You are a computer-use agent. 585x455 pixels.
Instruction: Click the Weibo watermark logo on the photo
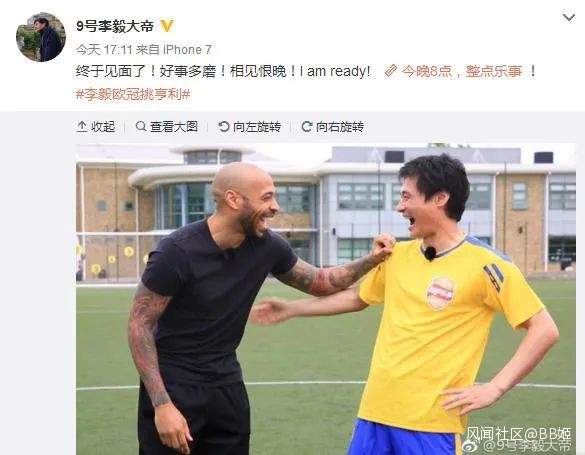pyautogui.click(x=471, y=446)
